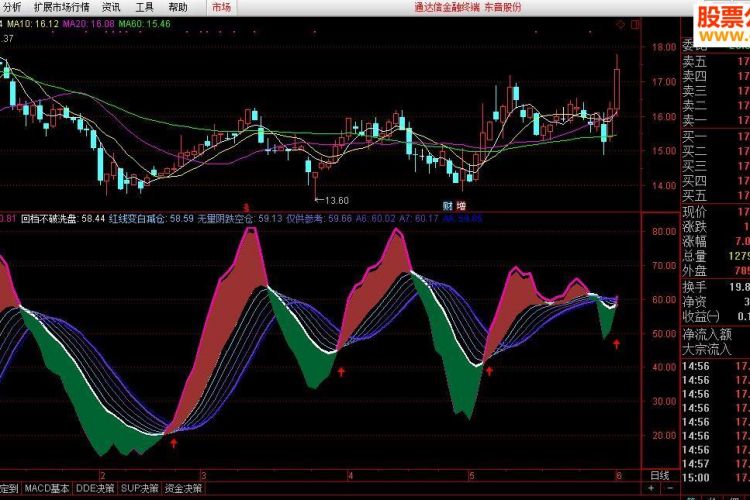Click the 买三 order book row
750x500 pixels.
click(716, 166)
